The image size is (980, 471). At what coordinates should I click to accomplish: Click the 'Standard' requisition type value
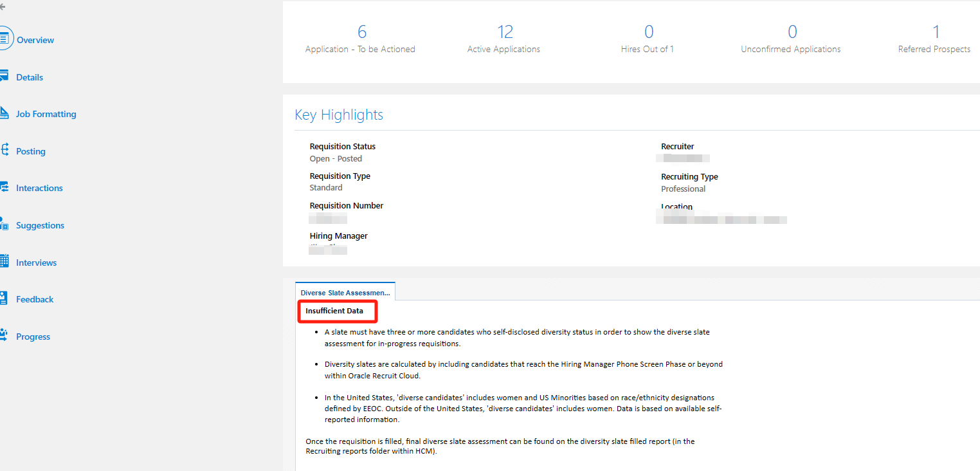click(326, 188)
